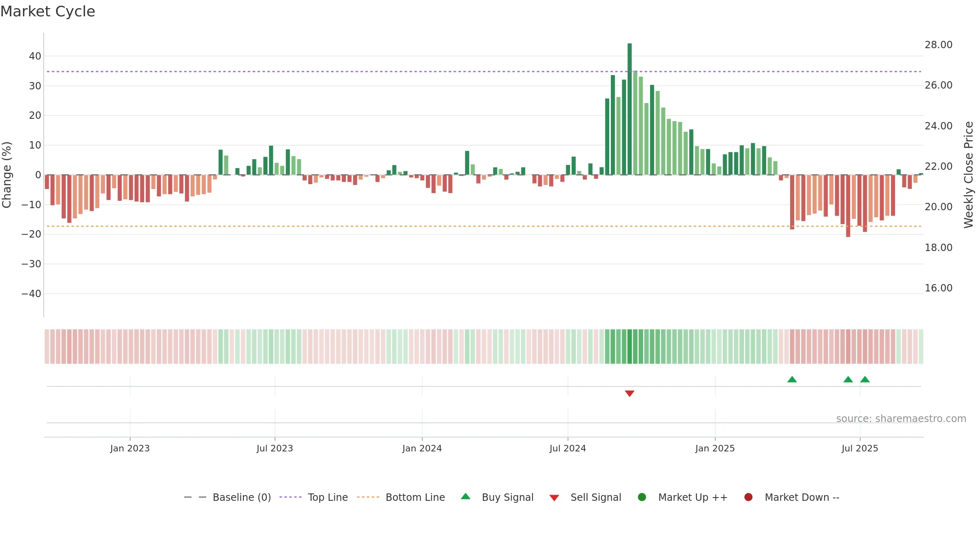Click the −20 change axis label
980x551 pixels.
31,234
